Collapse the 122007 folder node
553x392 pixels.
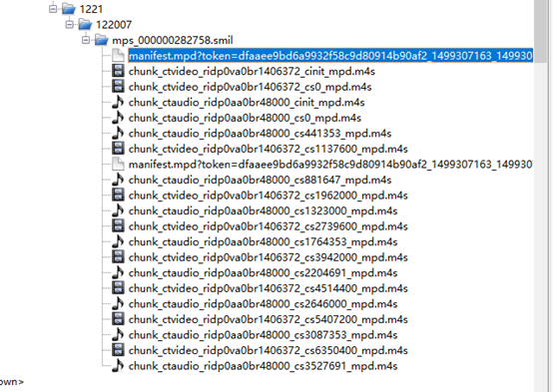pos(70,24)
